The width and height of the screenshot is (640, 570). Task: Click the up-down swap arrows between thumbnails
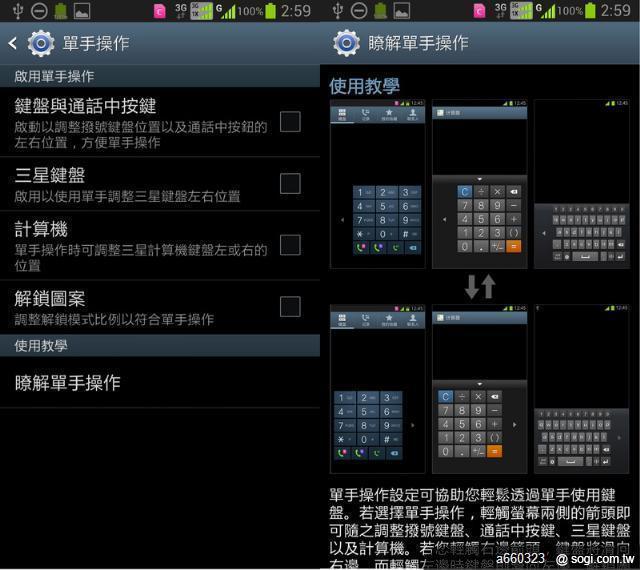[x=480, y=287]
